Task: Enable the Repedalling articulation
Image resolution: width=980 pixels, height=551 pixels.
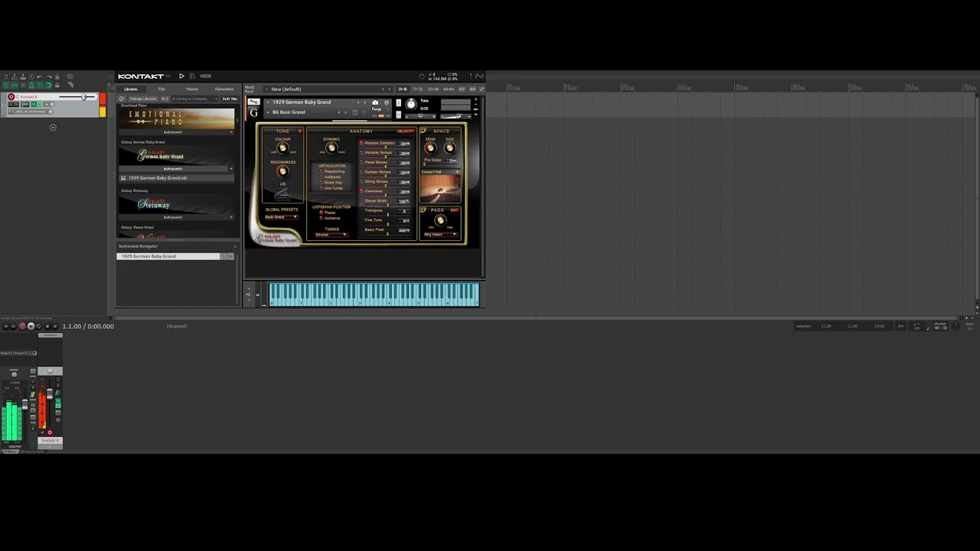Action: [x=322, y=171]
